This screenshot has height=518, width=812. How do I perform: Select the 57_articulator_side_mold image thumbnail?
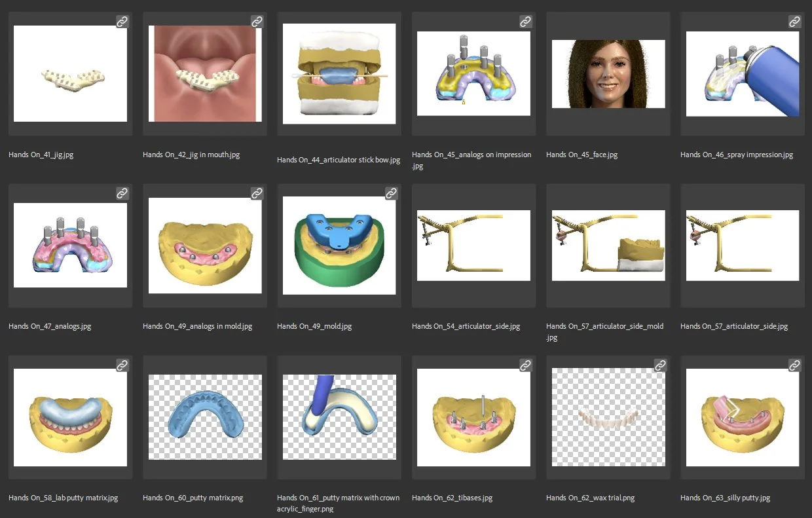[x=608, y=246]
